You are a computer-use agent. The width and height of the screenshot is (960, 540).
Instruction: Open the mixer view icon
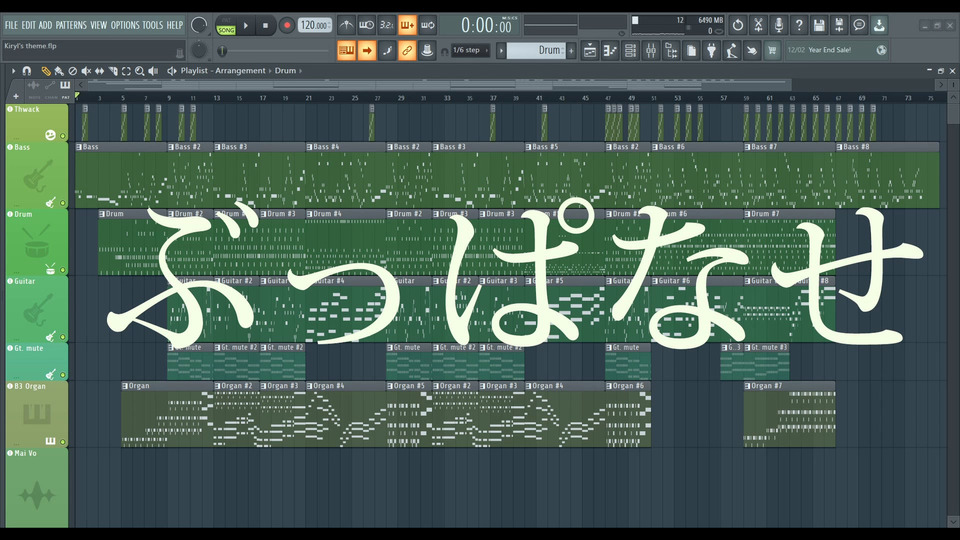coord(651,50)
